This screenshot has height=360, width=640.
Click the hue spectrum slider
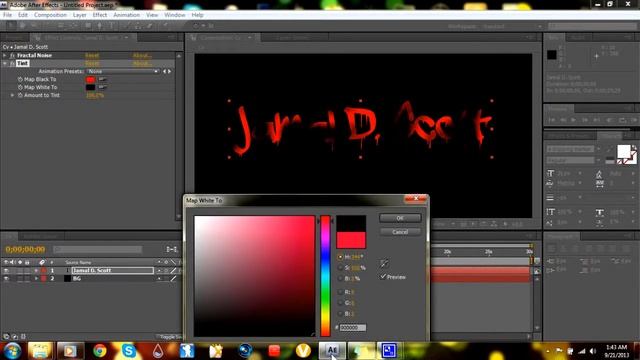click(x=325, y=276)
